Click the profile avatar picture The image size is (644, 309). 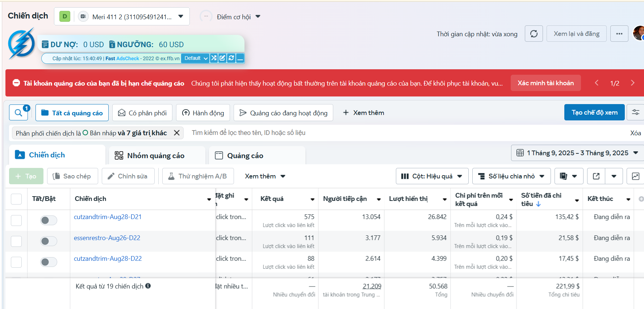[x=639, y=33]
